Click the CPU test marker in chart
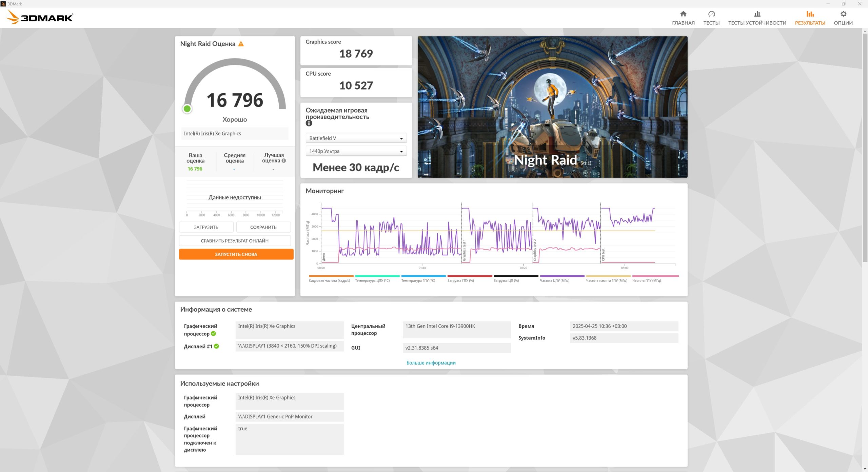Screen dimensions: 868x472 [603, 255]
